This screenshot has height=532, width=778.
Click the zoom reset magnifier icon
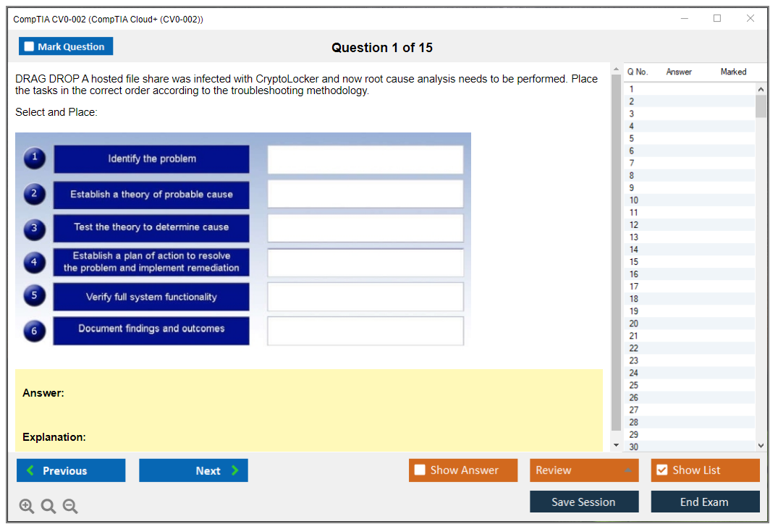click(x=48, y=507)
